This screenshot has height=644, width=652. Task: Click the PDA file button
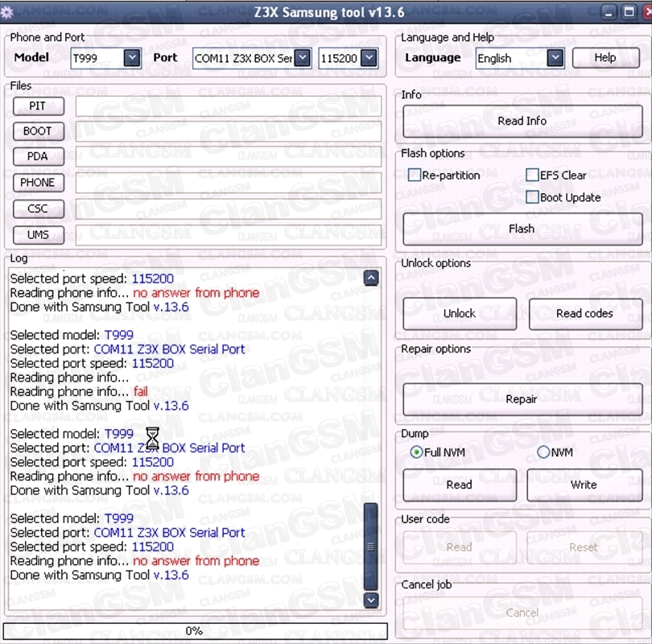(x=39, y=157)
